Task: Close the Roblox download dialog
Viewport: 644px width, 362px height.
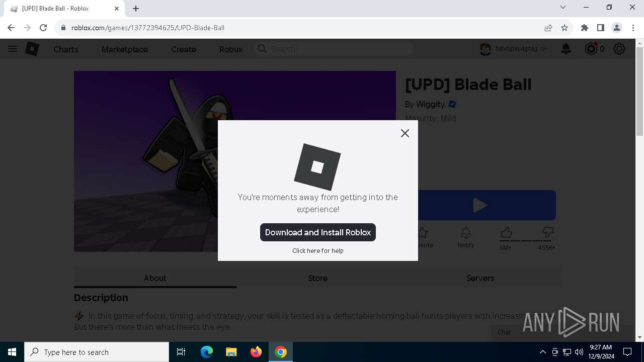Action: click(405, 133)
